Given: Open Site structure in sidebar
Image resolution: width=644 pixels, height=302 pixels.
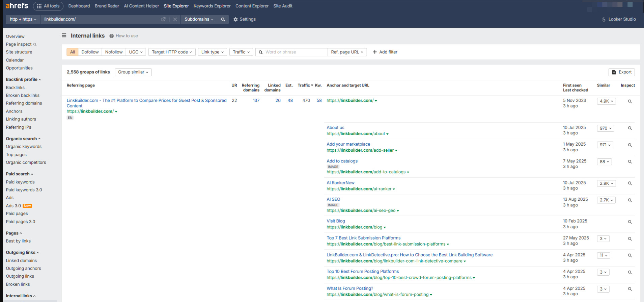Looking at the screenshot, I should pos(19,52).
